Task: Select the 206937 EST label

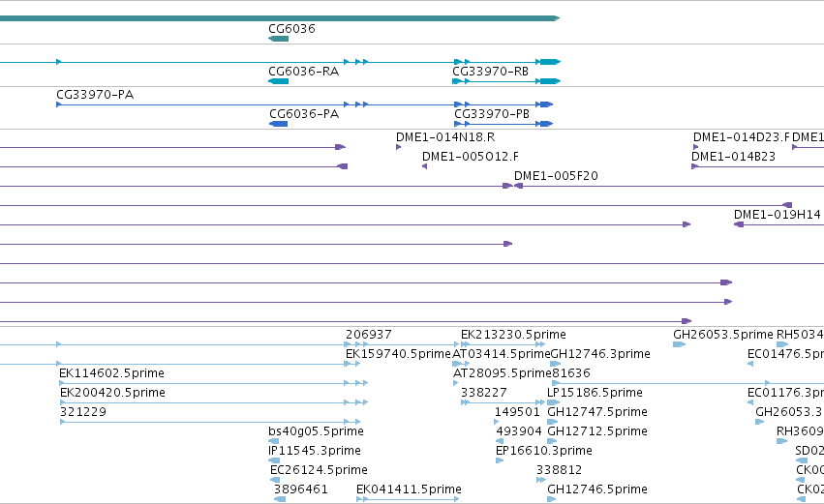Action: click(x=369, y=335)
